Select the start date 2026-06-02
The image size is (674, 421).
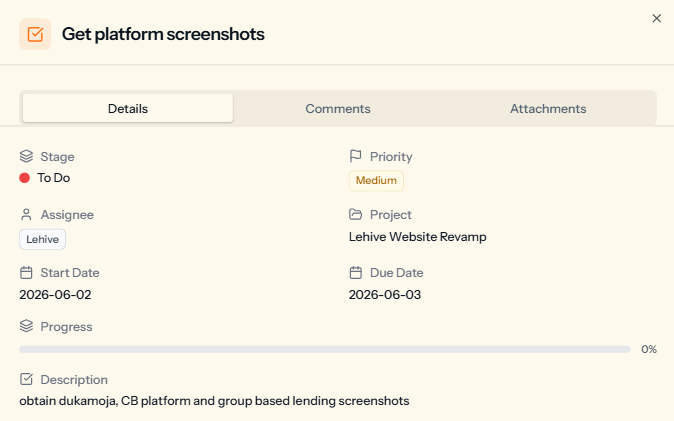tap(55, 295)
